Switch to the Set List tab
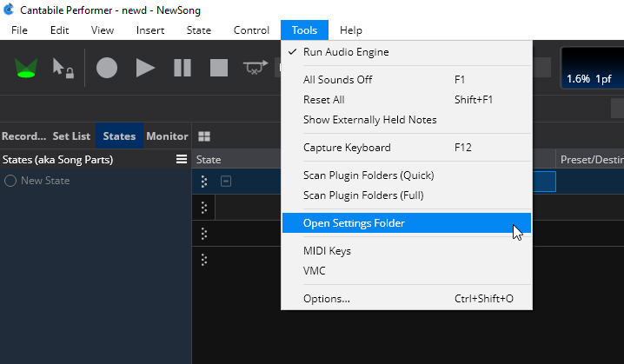The height and width of the screenshot is (364, 624). pyautogui.click(x=71, y=136)
